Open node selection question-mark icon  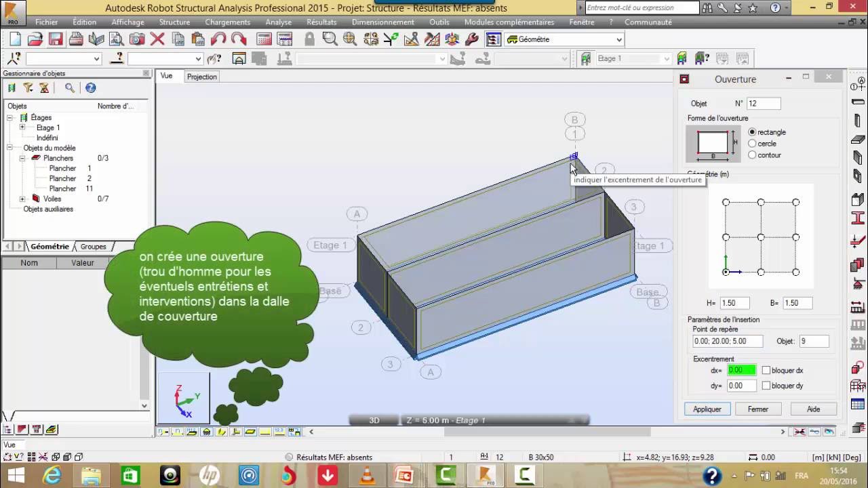pos(14,58)
